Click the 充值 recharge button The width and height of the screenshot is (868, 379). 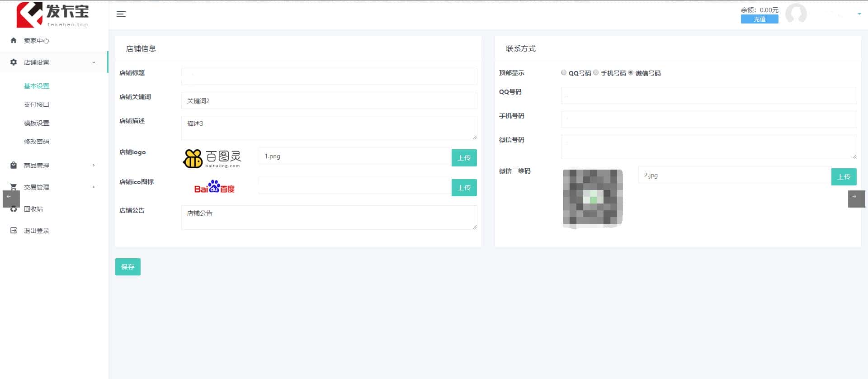click(x=759, y=19)
